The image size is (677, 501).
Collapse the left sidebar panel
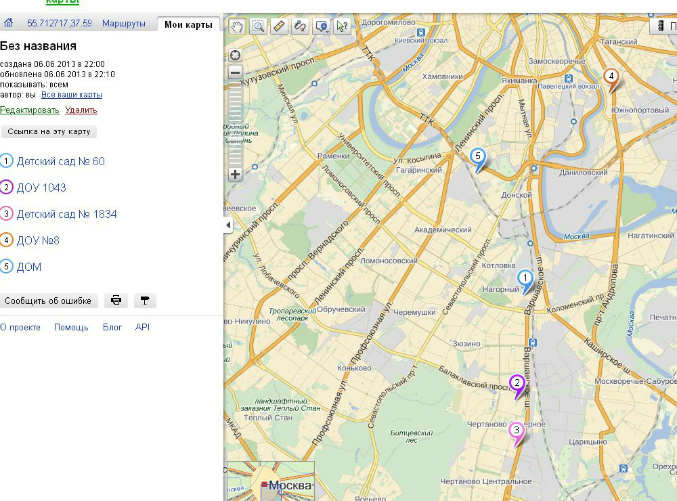228,226
